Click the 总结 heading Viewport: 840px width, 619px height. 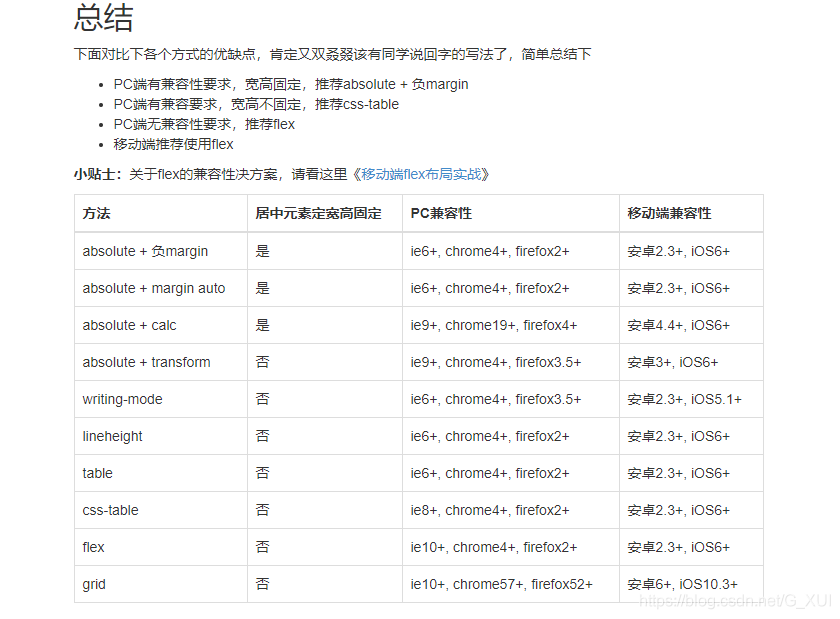click(104, 17)
